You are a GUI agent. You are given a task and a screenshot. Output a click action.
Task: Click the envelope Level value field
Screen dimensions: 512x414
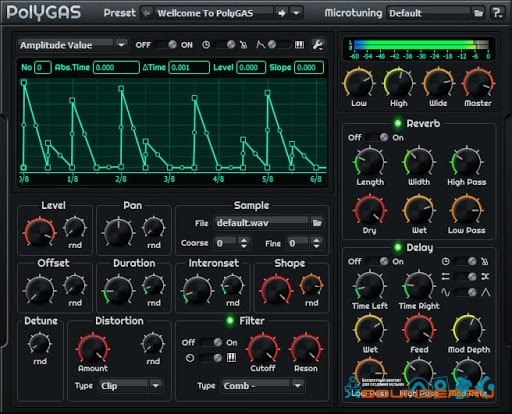(251, 67)
